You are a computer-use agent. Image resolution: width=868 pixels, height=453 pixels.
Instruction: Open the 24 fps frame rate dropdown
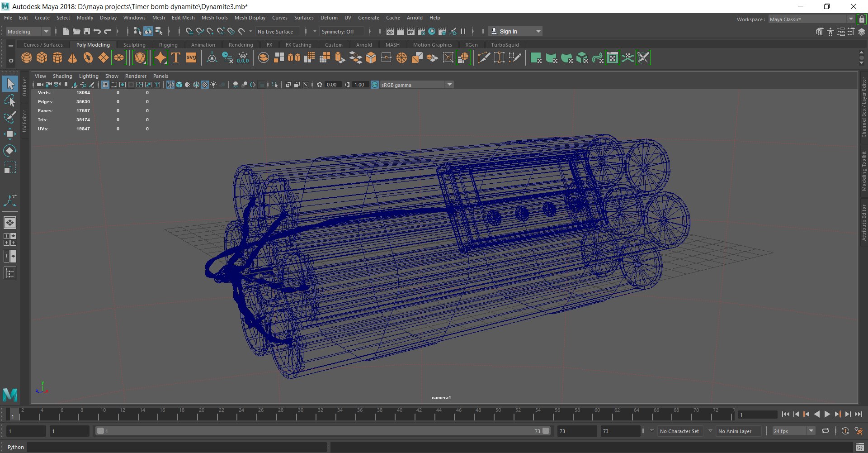pos(793,431)
